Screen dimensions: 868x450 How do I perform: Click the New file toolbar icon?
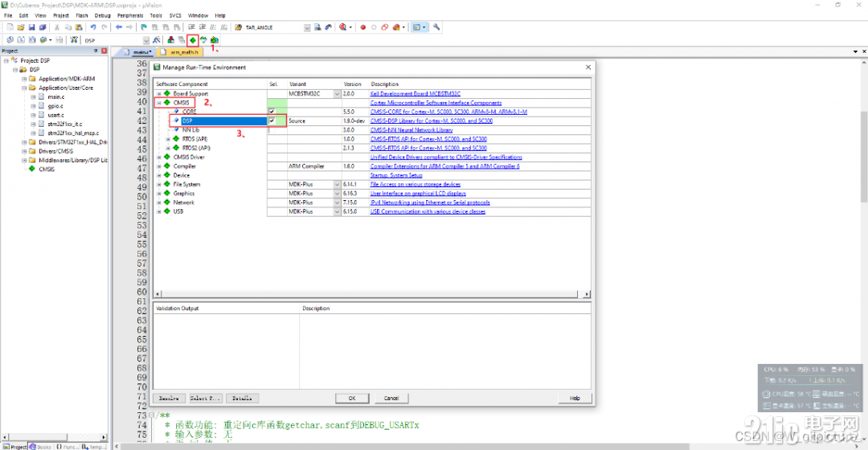[10, 27]
